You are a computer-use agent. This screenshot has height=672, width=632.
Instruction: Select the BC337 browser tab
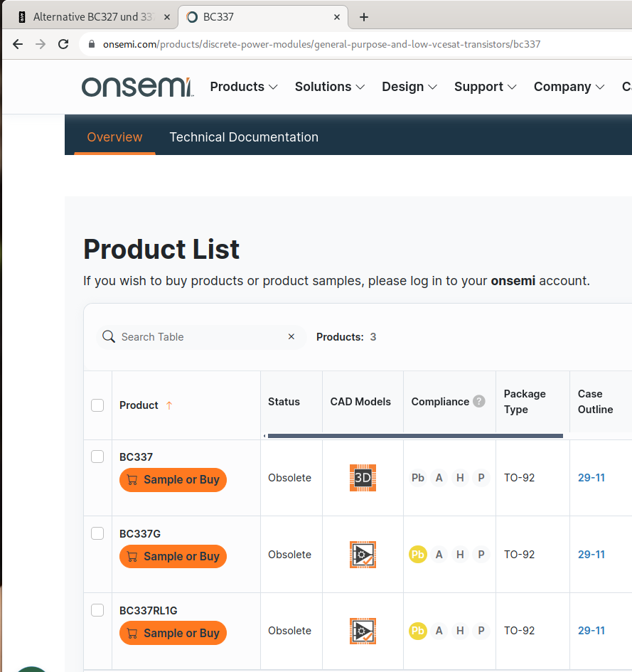pyautogui.click(x=262, y=17)
